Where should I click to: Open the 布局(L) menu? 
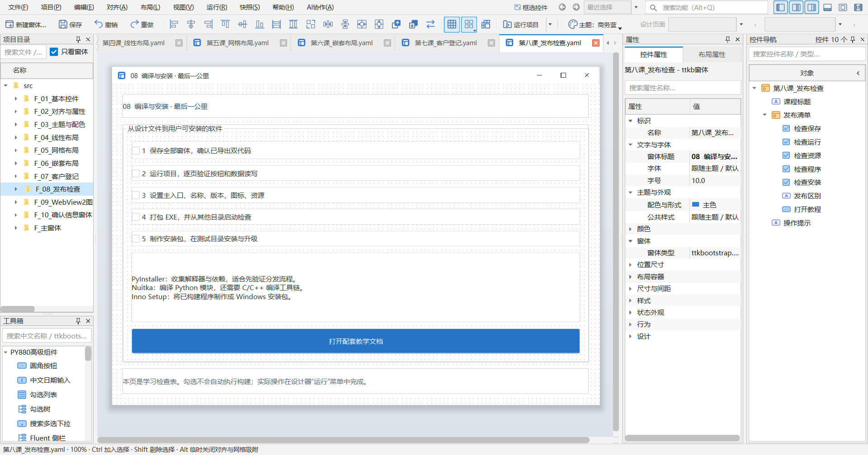coord(150,7)
